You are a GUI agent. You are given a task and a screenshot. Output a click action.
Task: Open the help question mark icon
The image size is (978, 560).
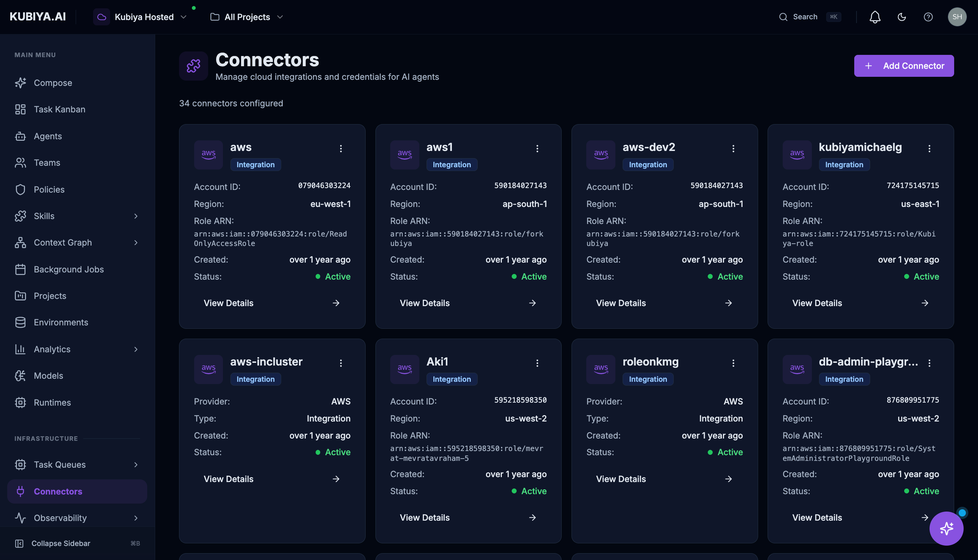[928, 17]
